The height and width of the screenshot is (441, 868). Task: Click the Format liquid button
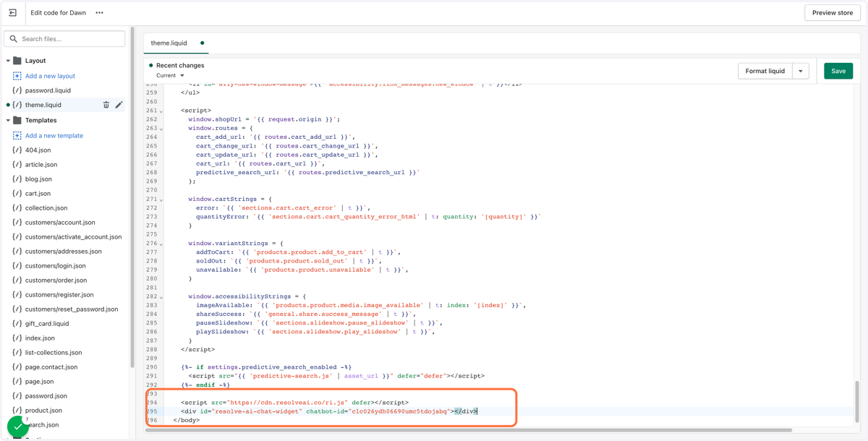[x=765, y=71]
